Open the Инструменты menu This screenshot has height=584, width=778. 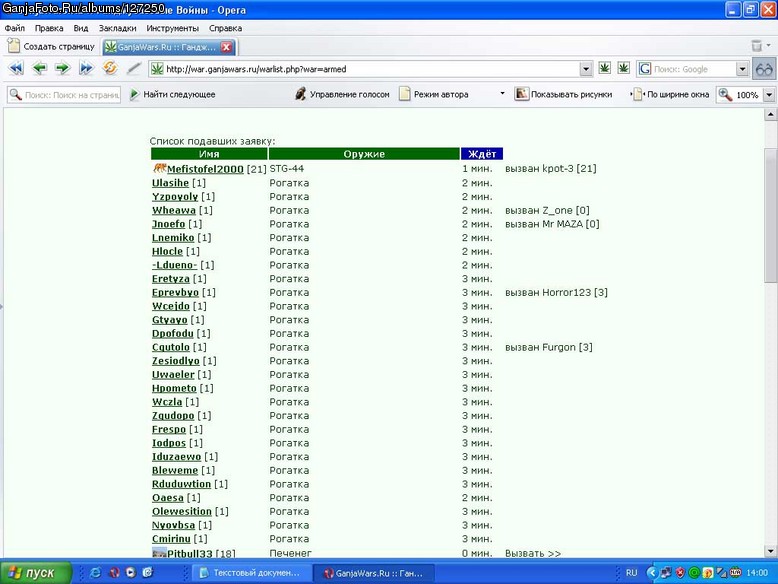[x=172, y=28]
